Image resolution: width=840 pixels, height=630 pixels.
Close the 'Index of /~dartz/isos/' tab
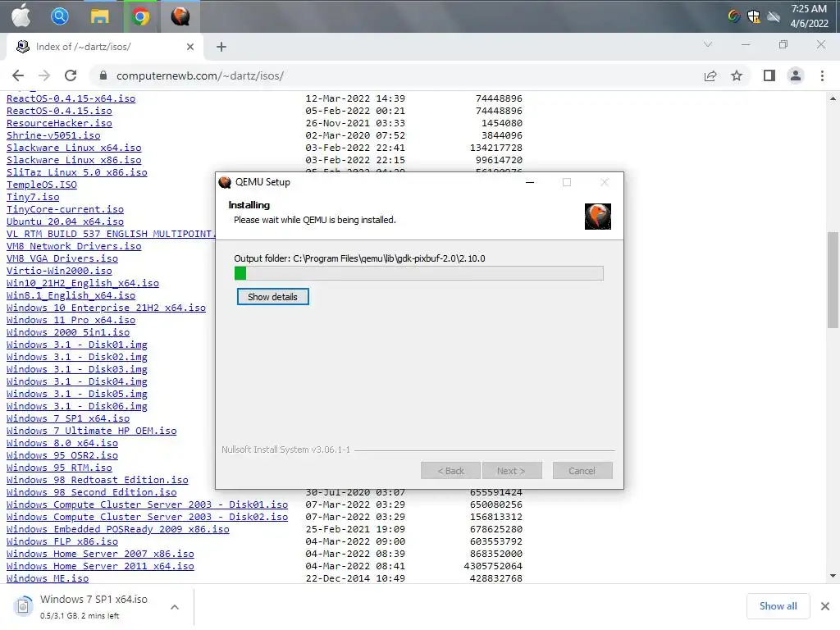tap(190, 47)
